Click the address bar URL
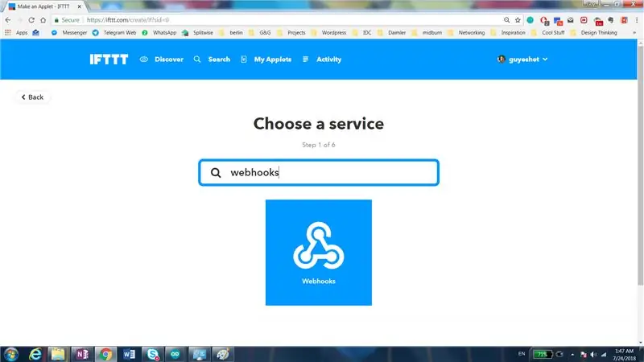Viewport: 644px width, 362px height. pyautogui.click(x=128, y=19)
